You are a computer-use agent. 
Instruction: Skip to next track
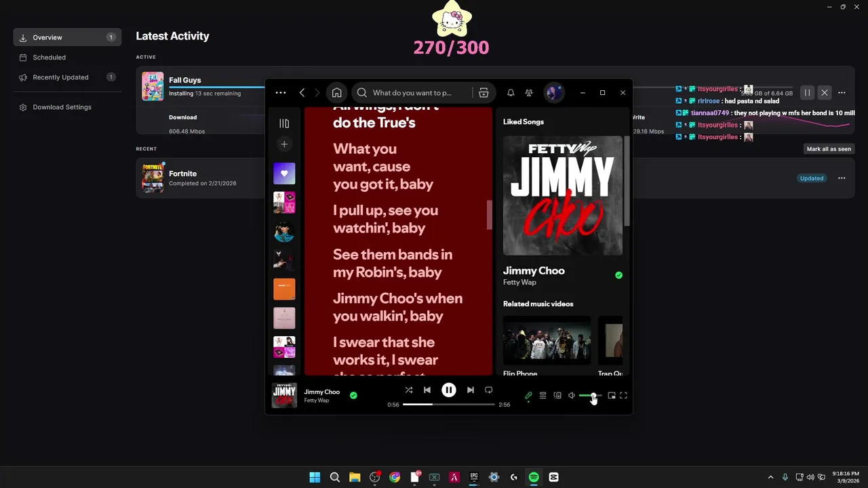(471, 390)
